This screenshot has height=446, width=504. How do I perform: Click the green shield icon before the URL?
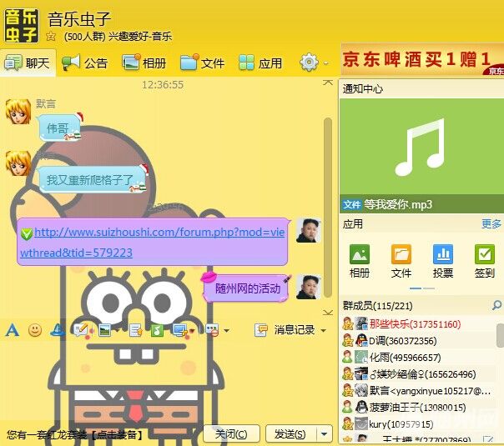click(x=27, y=233)
